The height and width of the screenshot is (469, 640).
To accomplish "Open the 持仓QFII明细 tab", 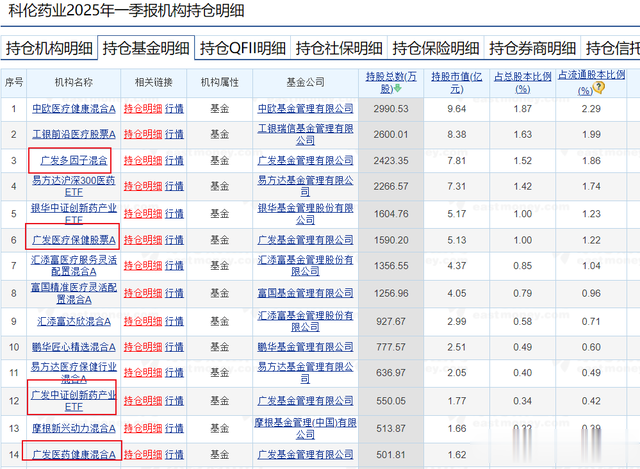I will [x=241, y=48].
